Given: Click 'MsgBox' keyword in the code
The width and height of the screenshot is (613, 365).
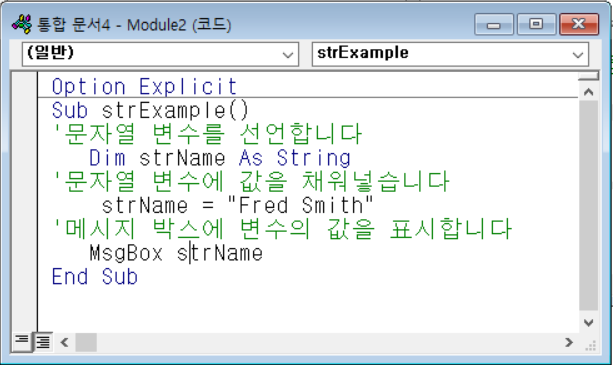Looking at the screenshot, I should (x=126, y=253).
